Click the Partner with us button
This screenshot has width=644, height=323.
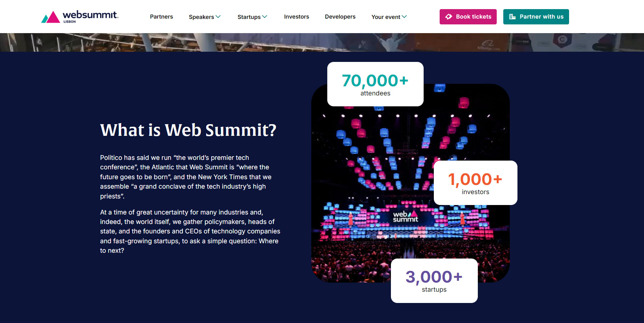click(x=536, y=17)
